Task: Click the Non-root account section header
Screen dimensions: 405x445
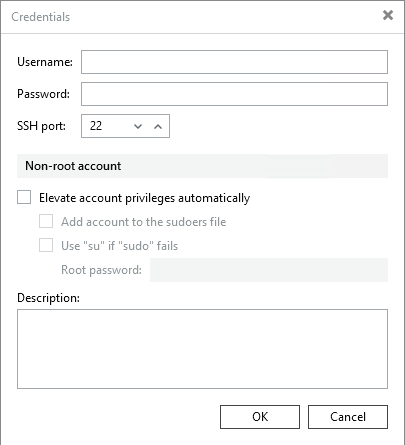Action: pyautogui.click(x=202, y=166)
